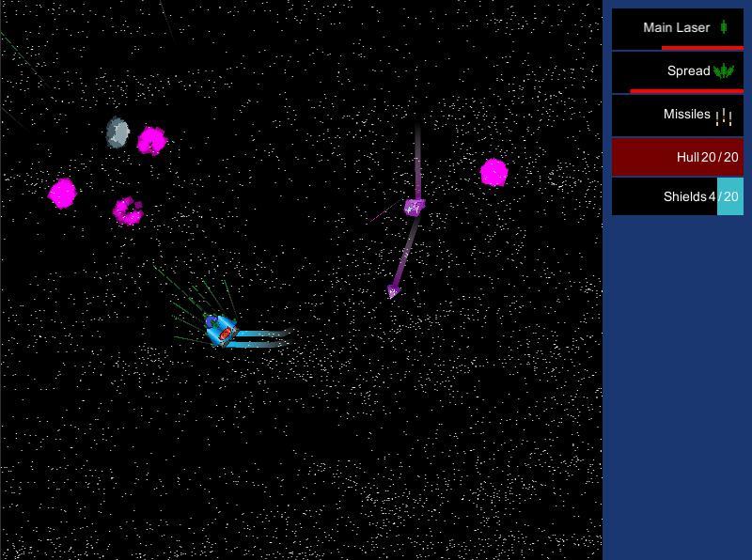The image size is (752, 560).
Task: Click the red Main Laser cooldown bar
Action: point(702,48)
